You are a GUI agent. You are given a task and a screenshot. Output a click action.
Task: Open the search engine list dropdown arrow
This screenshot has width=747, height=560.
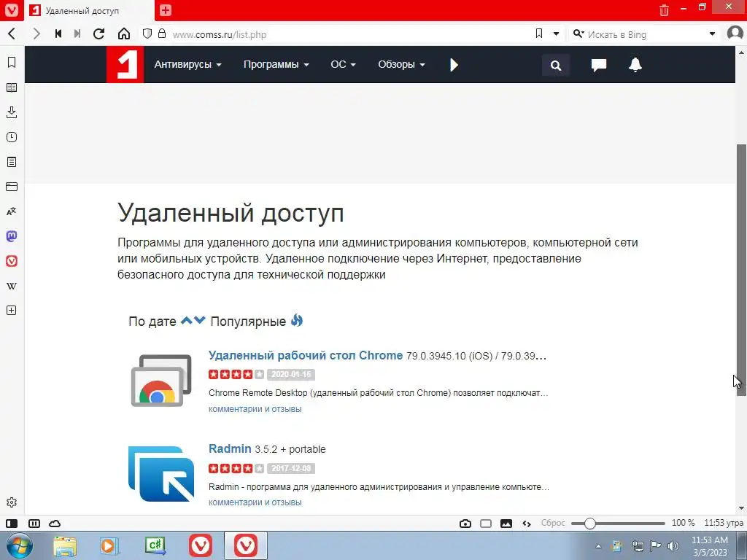(712, 34)
